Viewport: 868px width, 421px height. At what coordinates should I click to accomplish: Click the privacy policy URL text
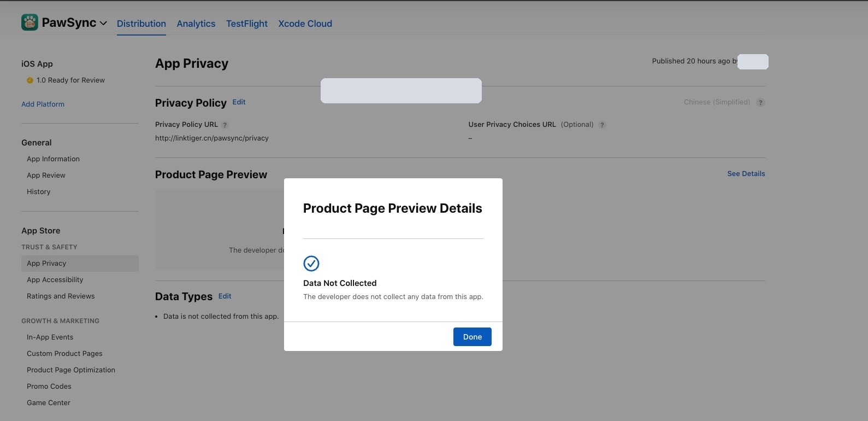212,138
